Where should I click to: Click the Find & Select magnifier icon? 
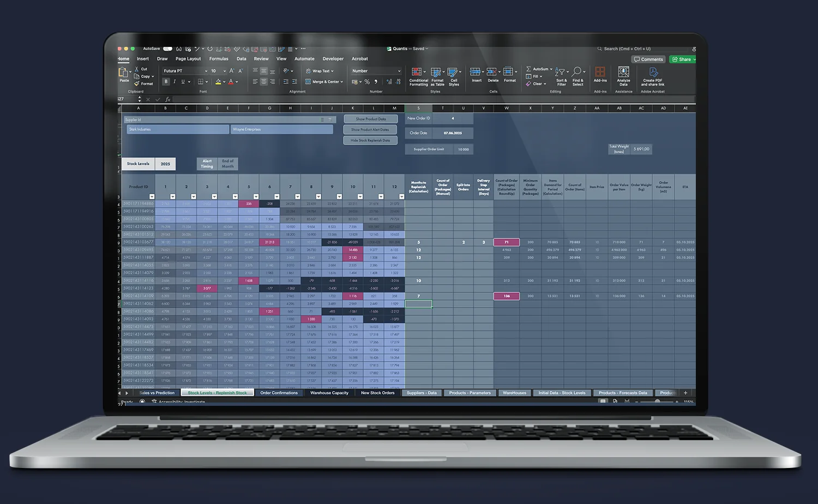(576, 72)
